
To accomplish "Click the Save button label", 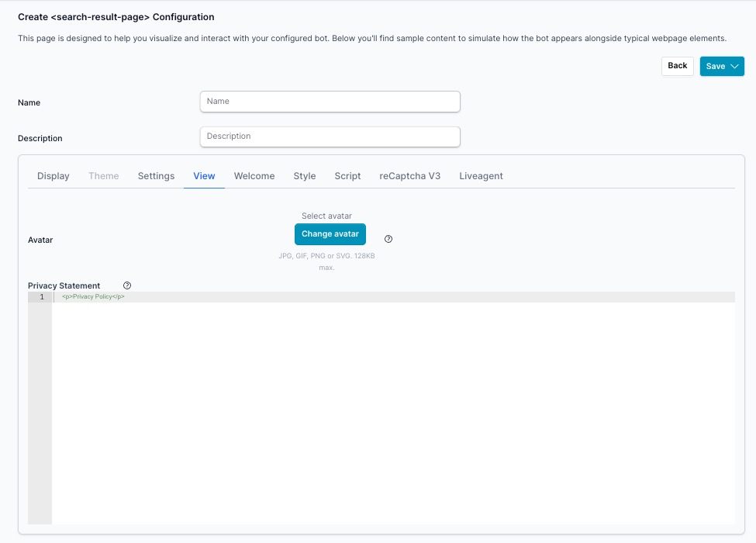I will (x=715, y=67).
